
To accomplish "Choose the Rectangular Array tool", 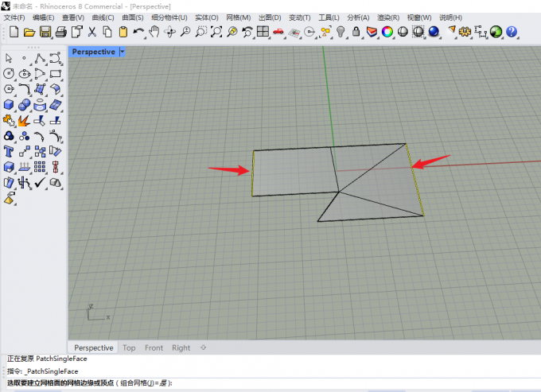I will [x=40, y=167].
